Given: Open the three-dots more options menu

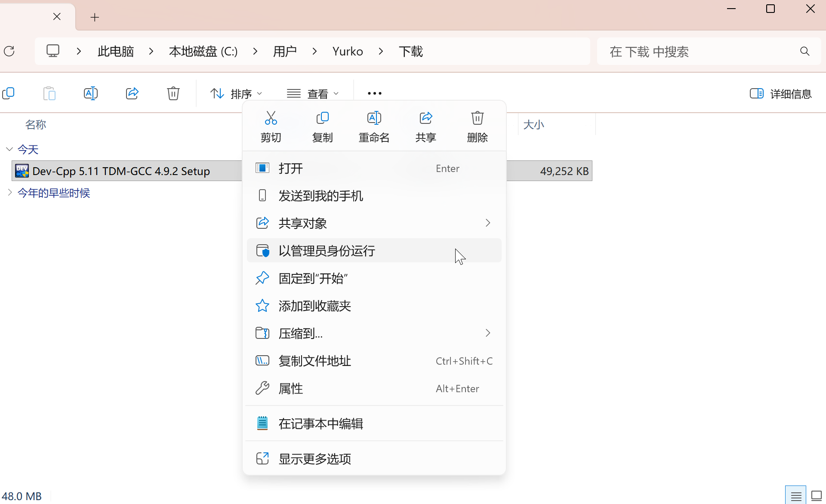Looking at the screenshot, I should 374,93.
